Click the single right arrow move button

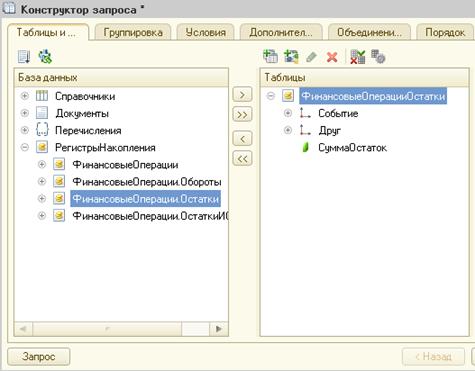point(242,95)
